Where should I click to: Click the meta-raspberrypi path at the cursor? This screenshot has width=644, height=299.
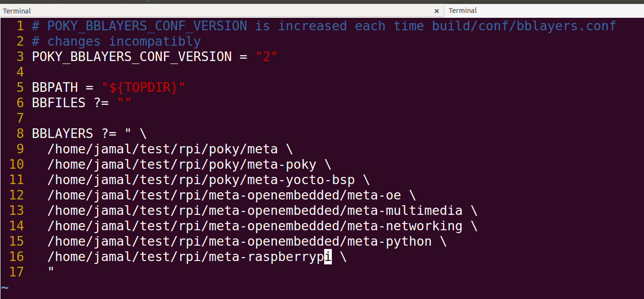tap(188, 257)
